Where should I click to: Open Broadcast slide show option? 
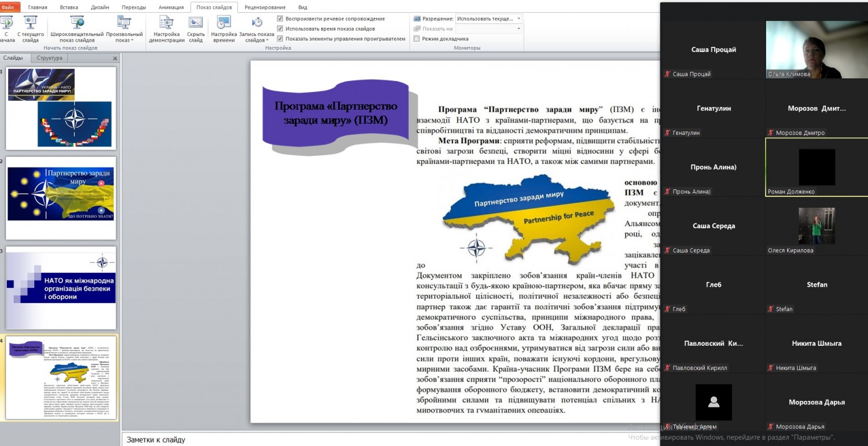coord(77,28)
